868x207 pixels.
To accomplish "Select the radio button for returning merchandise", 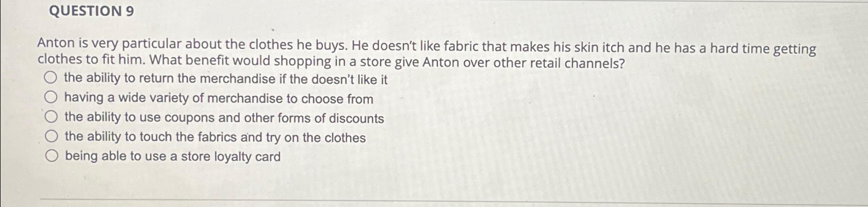I will click(x=50, y=78).
